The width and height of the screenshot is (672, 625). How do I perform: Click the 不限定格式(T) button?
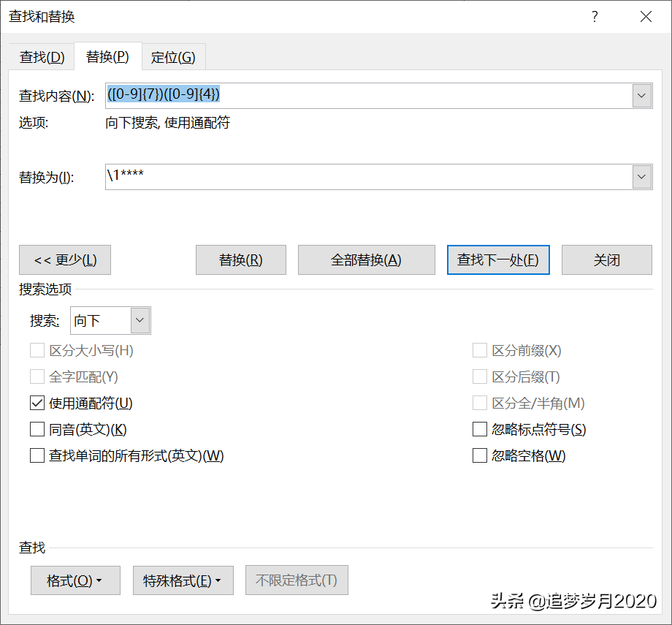(297, 580)
